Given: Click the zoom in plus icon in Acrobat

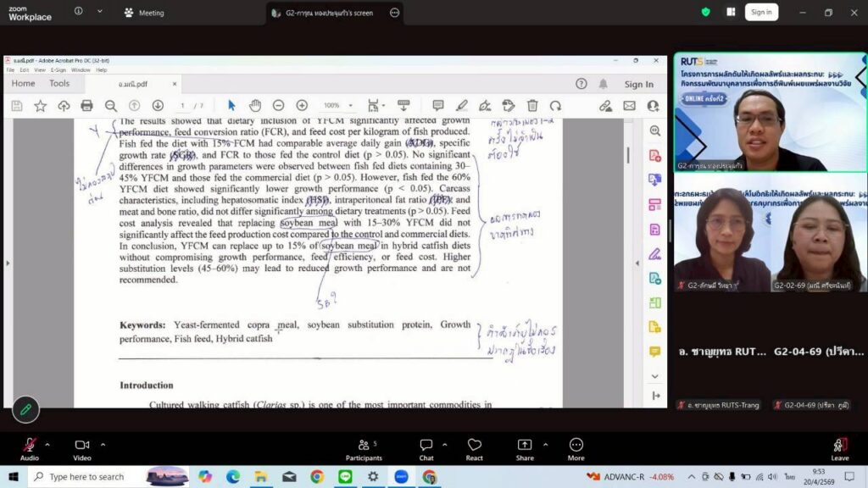Looking at the screenshot, I should coord(302,106).
